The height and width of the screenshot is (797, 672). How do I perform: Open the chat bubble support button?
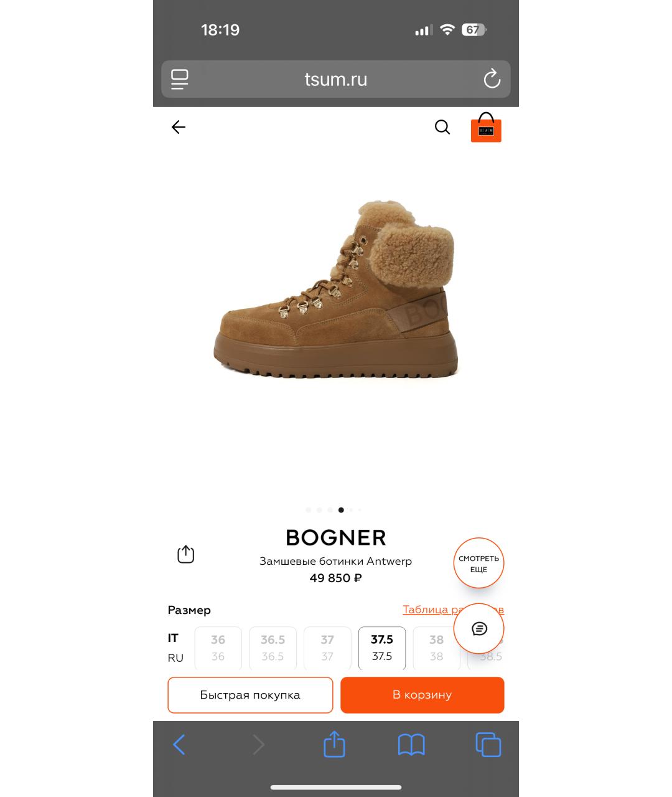479,629
